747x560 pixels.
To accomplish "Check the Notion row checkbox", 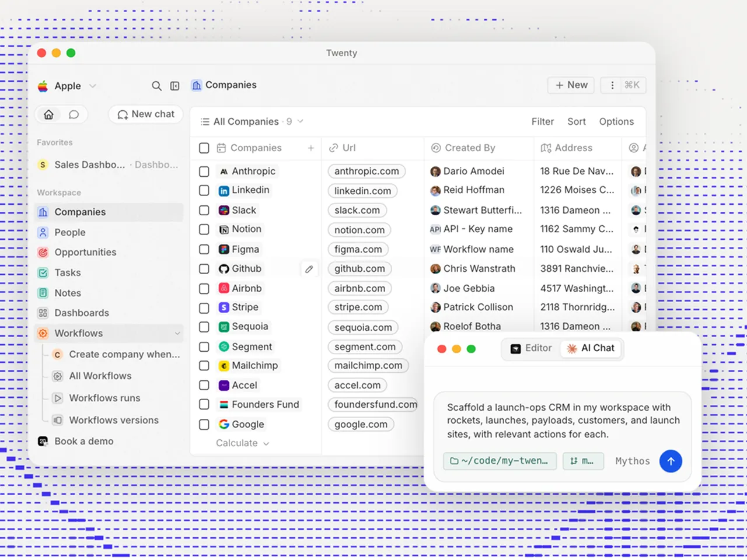I will click(x=204, y=229).
